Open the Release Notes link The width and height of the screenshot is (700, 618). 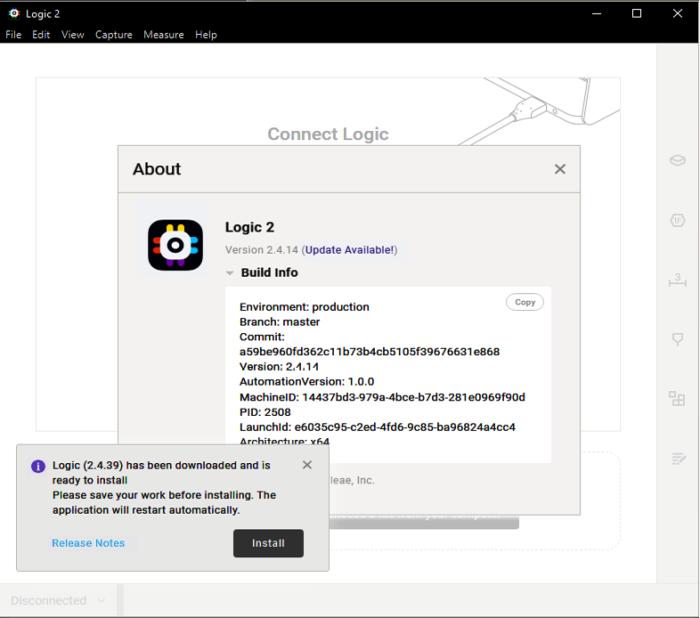pos(88,543)
